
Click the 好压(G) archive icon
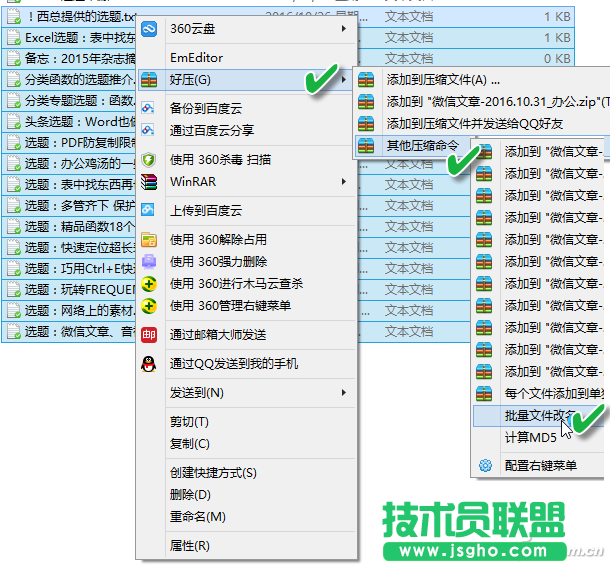coord(149,79)
